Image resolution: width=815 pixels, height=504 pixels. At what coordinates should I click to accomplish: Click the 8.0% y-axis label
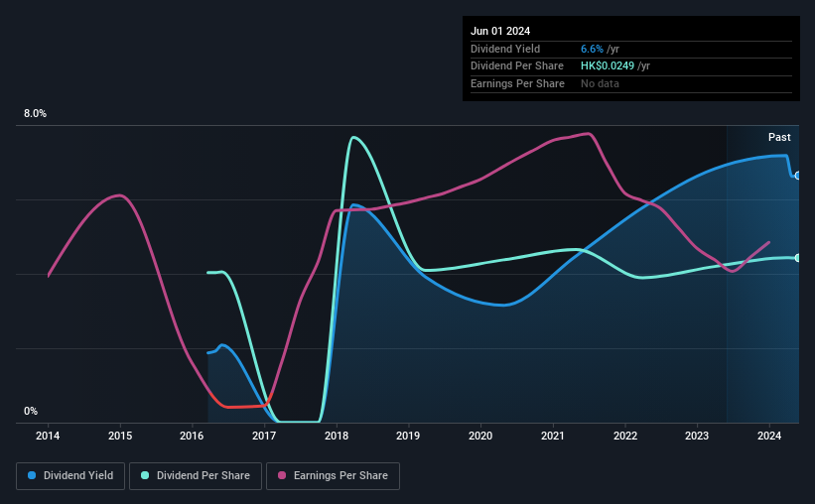[35, 113]
